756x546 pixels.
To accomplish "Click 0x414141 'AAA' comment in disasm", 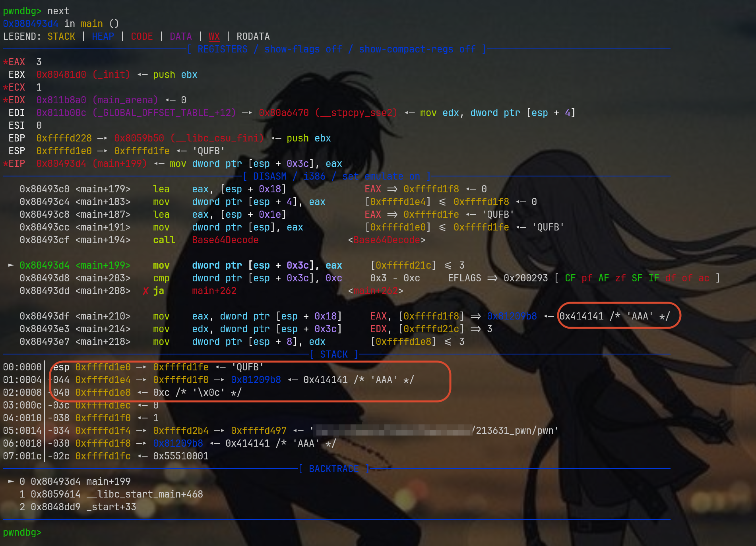I will coord(615,316).
